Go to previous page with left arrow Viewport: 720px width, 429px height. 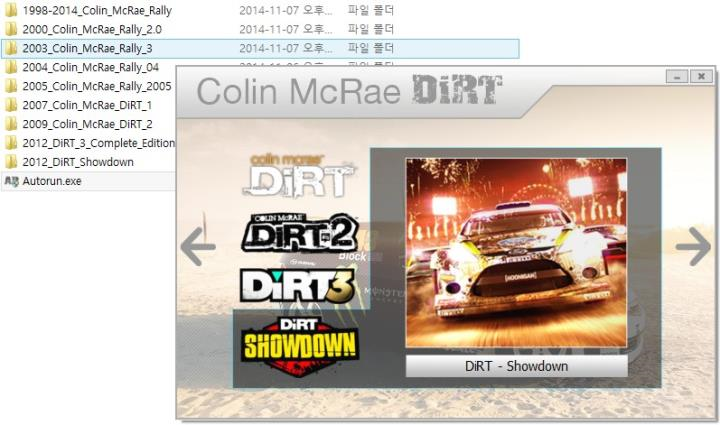point(198,246)
